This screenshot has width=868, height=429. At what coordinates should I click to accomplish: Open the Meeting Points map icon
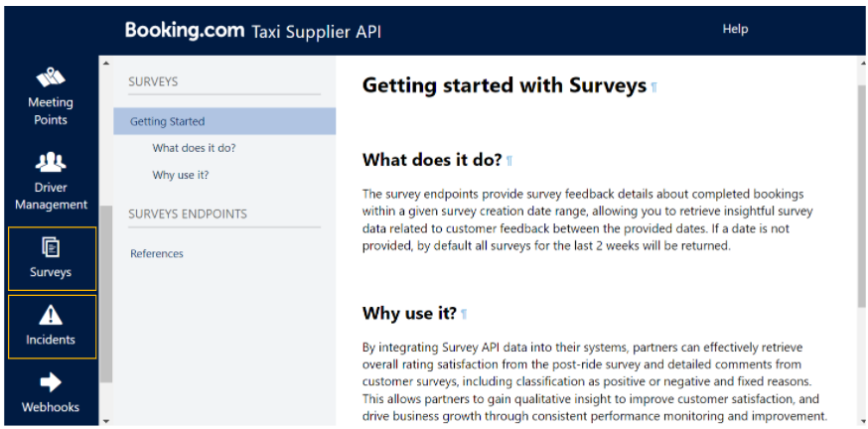click(51, 77)
